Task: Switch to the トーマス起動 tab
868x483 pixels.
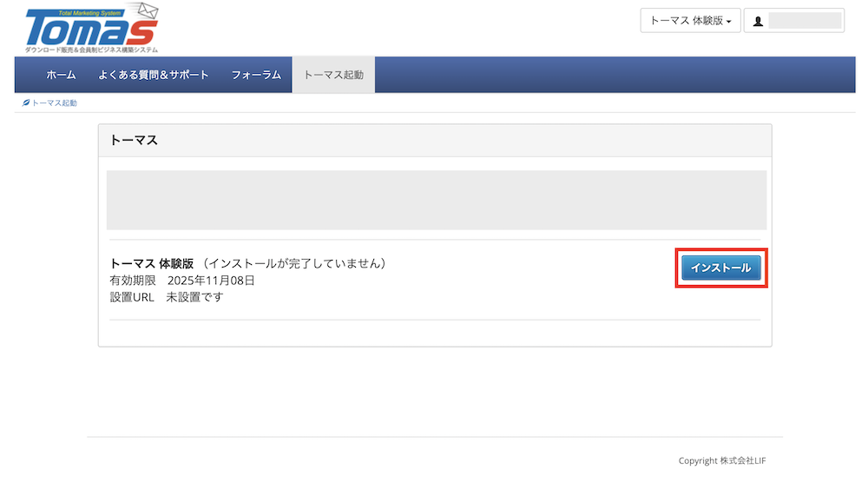Action: [x=333, y=75]
